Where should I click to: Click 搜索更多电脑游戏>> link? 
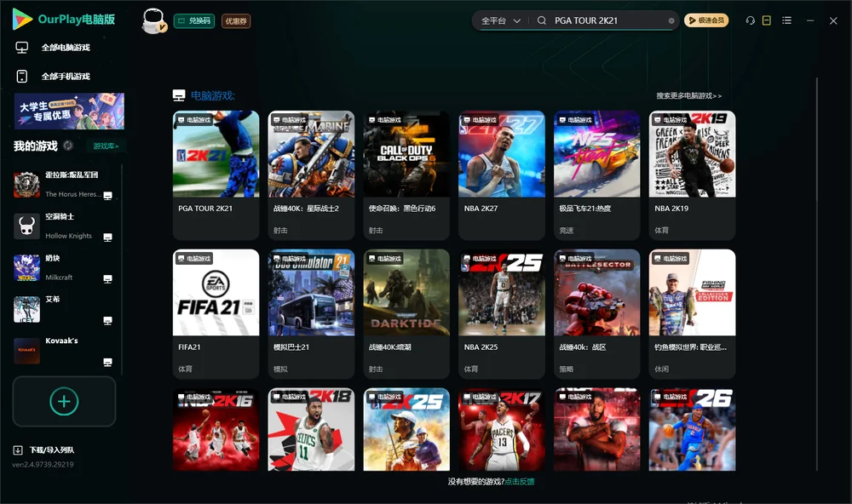point(688,95)
